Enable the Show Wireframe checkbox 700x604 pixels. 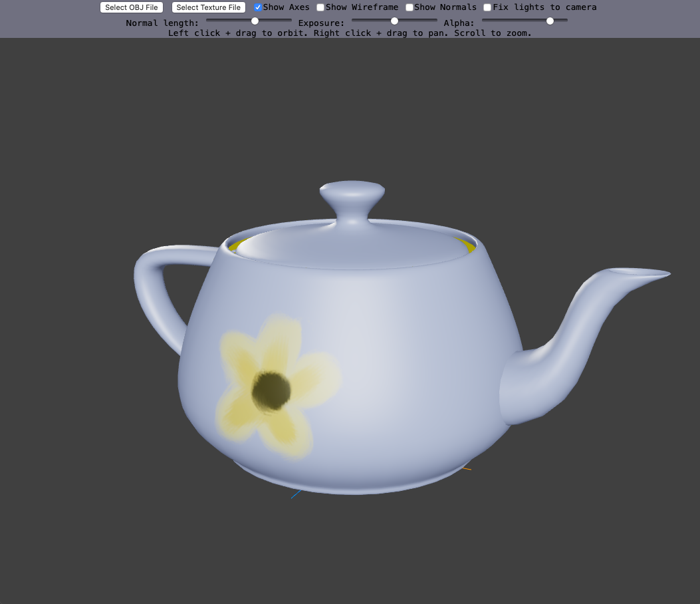click(320, 7)
